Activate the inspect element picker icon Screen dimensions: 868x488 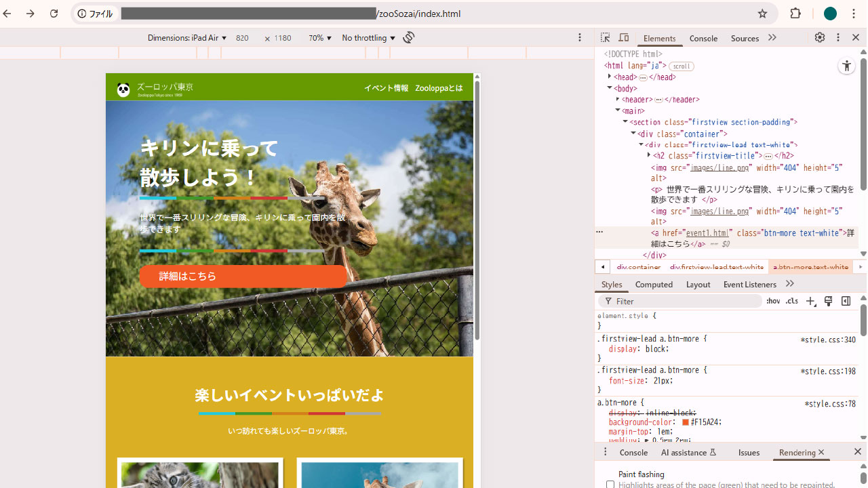606,38
